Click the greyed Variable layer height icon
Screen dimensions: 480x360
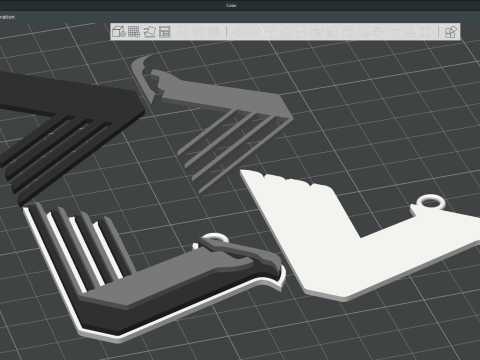click(214, 32)
